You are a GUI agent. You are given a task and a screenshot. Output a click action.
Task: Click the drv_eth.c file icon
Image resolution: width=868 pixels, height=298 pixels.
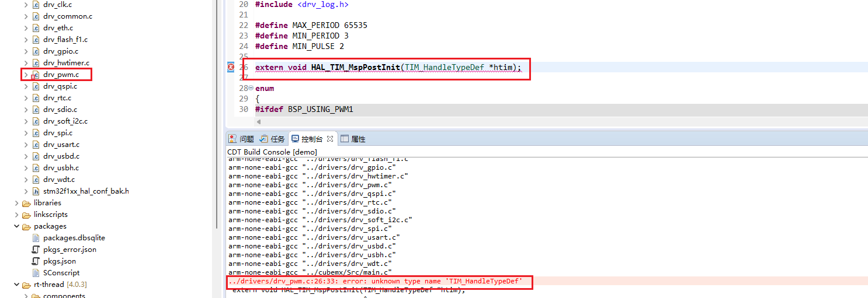pos(36,28)
